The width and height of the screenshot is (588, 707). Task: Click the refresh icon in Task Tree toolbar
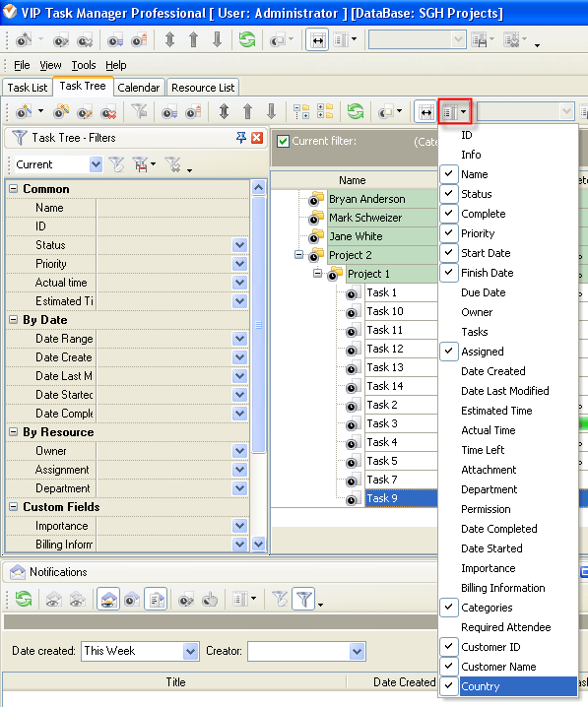[356, 111]
